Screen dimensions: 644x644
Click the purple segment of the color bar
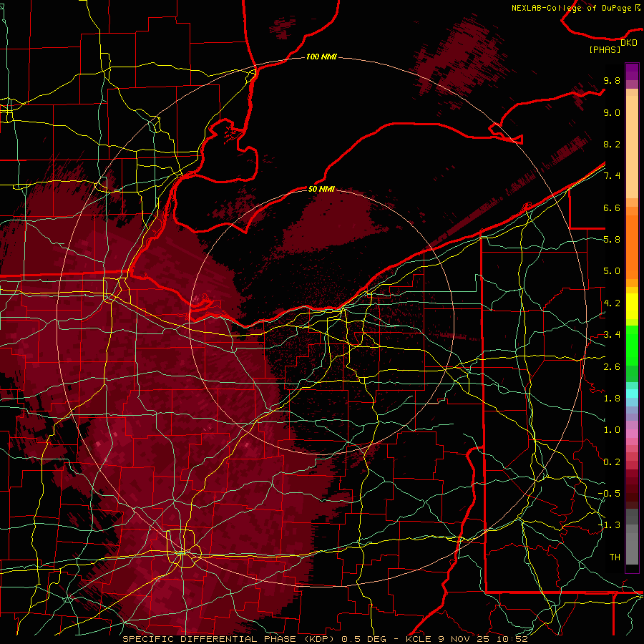point(632,72)
